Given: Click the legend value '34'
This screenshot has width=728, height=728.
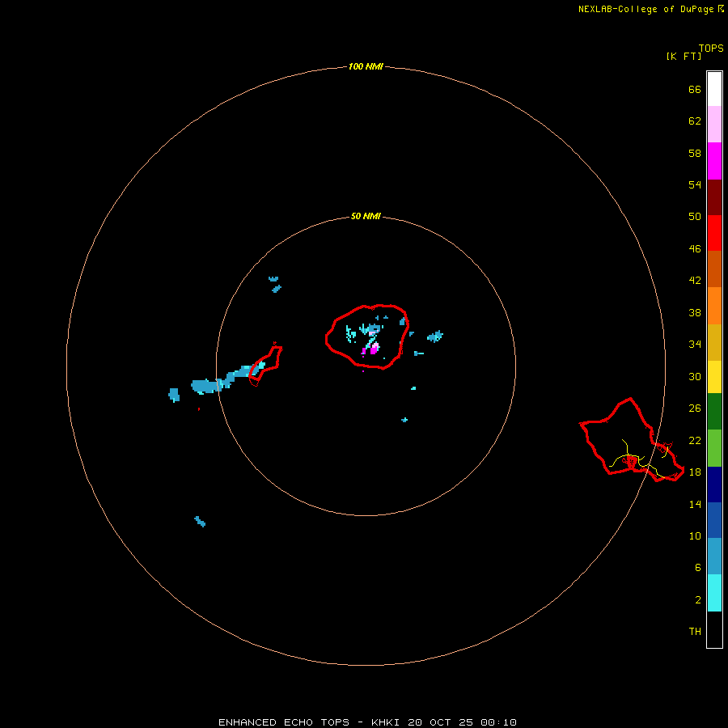Looking at the screenshot, I should tap(695, 344).
